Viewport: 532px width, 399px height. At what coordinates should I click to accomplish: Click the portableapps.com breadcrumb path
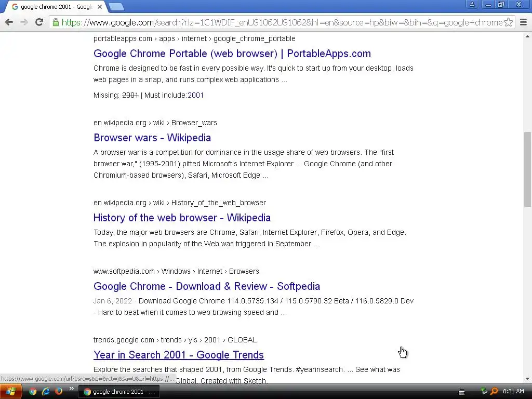pos(194,38)
